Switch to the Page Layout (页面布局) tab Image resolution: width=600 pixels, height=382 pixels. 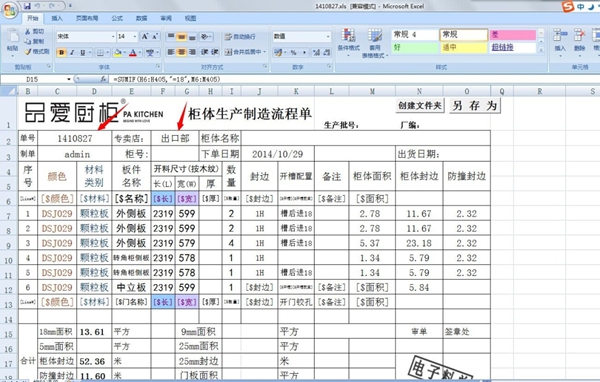87,18
